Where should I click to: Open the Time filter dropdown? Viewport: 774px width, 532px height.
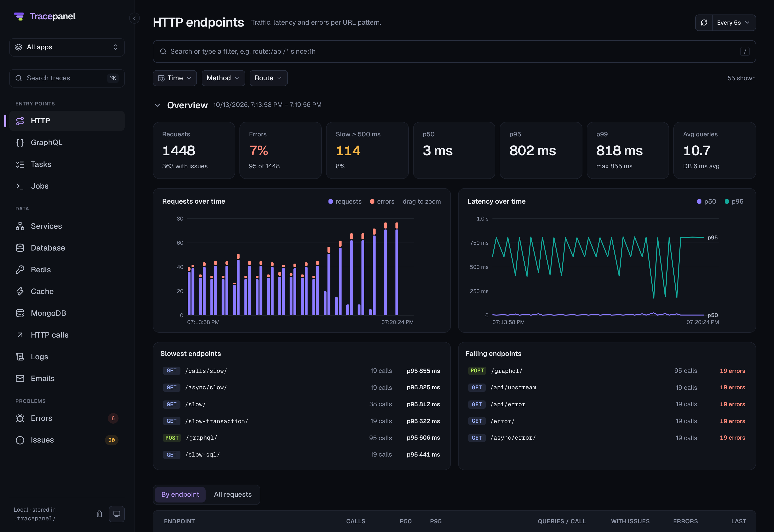point(175,78)
